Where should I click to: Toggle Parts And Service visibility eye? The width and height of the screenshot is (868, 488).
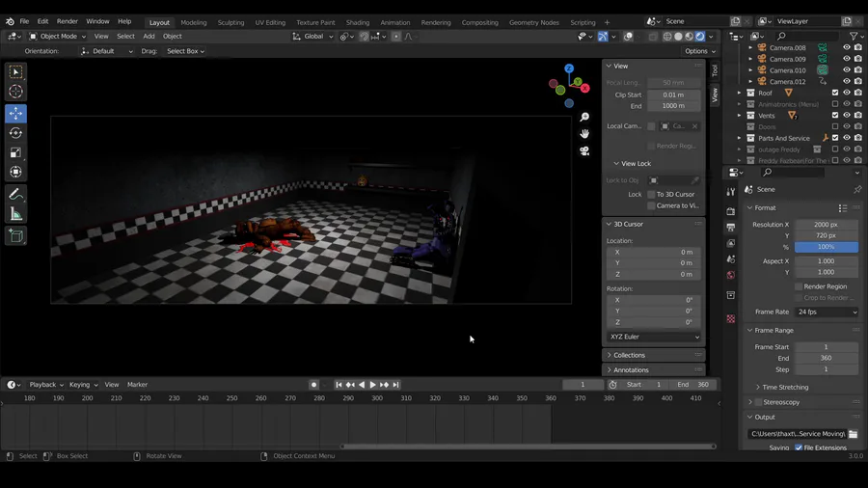tap(847, 138)
